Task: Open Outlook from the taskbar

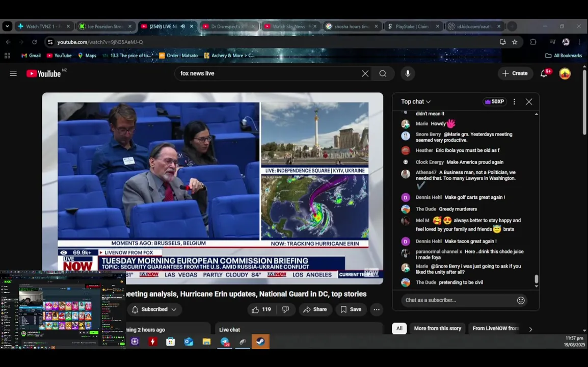Action: click(189, 342)
